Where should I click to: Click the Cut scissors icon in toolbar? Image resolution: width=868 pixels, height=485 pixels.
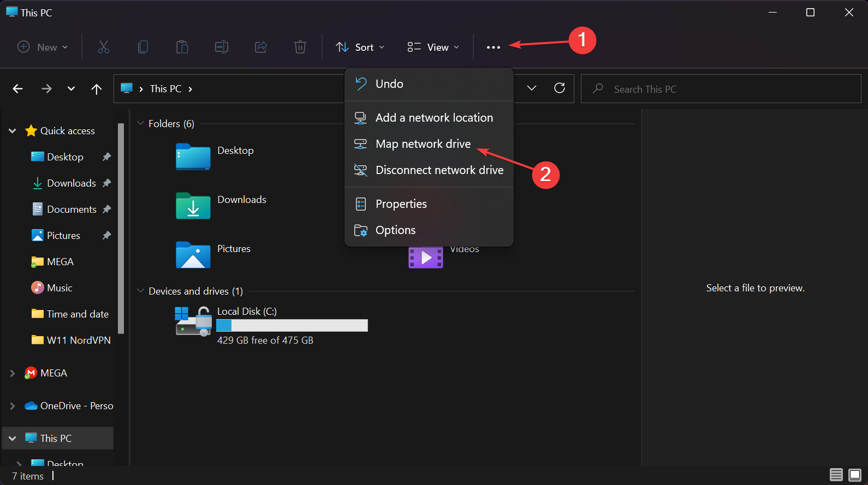104,47
